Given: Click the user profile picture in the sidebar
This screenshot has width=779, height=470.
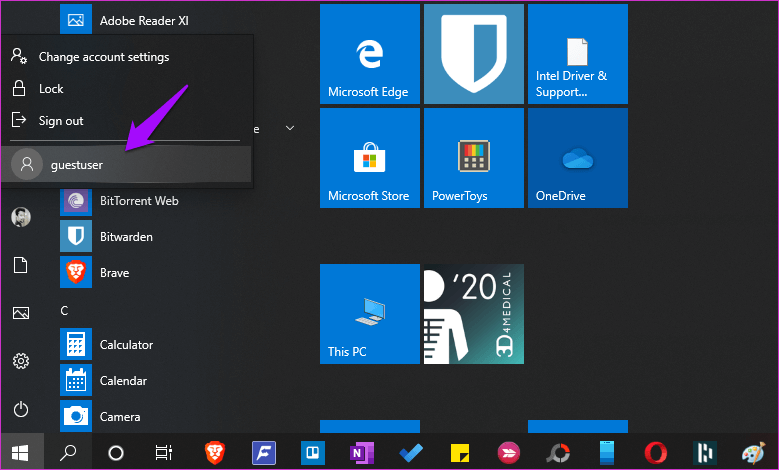Looking at the screenshot, I should (x=21, y=217).
